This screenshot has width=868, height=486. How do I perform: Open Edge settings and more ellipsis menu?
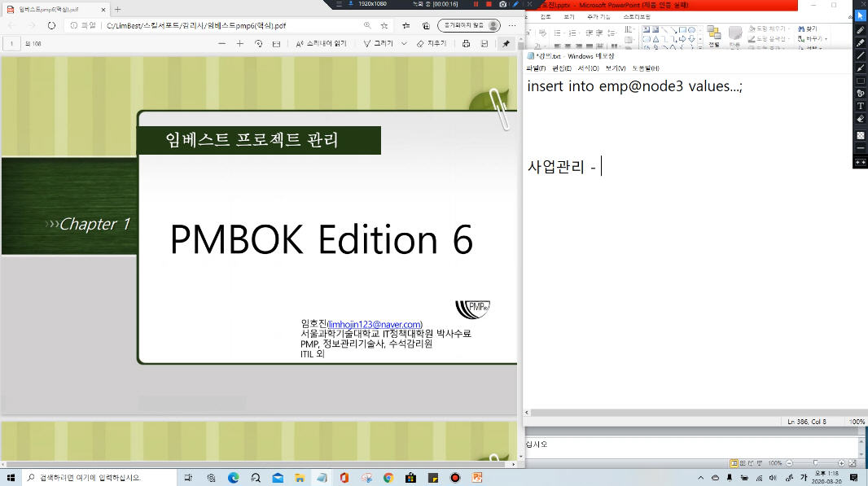(512, 25)
